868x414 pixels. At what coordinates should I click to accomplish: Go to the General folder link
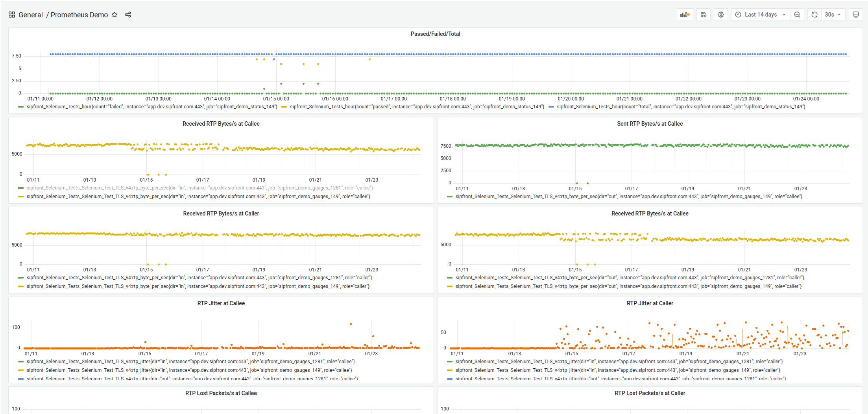pos(31,15)
